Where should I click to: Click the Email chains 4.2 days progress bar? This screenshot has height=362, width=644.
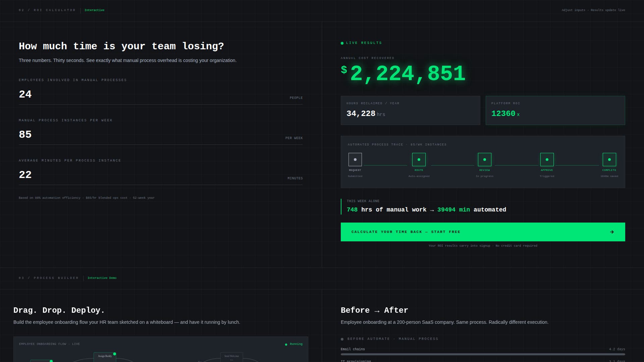tap(483, 354)
